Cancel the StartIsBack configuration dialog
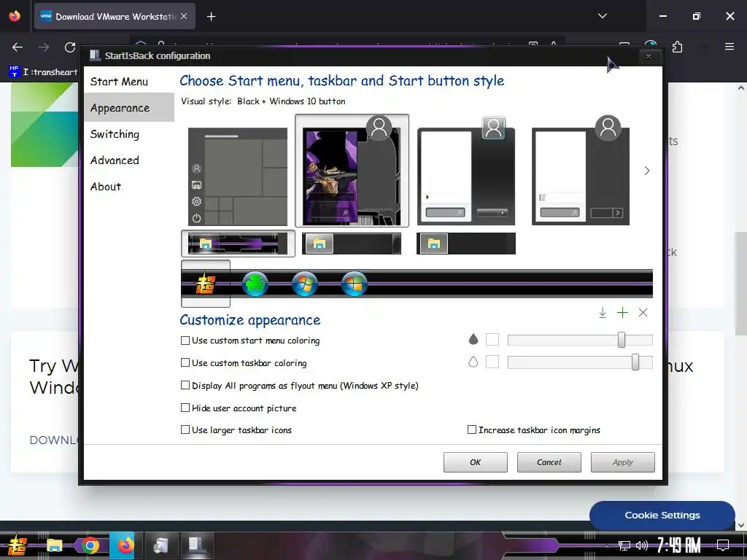The height and width of the screenshot is (560, 747). (x=549, y=462)
